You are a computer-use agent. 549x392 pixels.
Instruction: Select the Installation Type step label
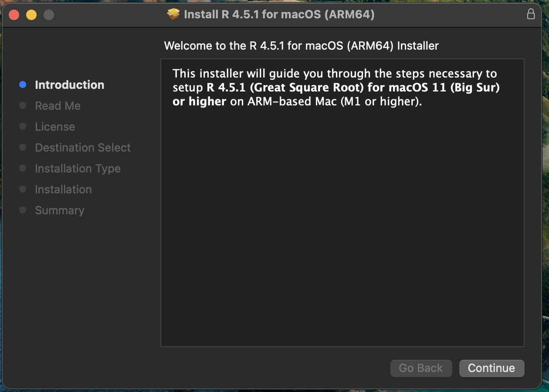click(78, 169)
